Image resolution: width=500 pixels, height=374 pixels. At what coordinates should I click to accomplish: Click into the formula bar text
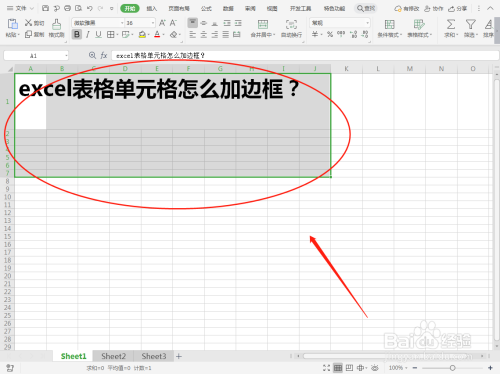[x=305, y=55]
